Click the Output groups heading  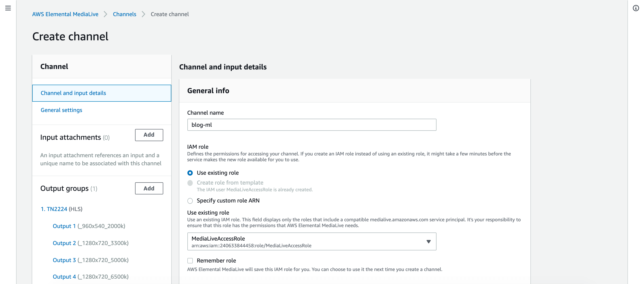coord(64,188)
